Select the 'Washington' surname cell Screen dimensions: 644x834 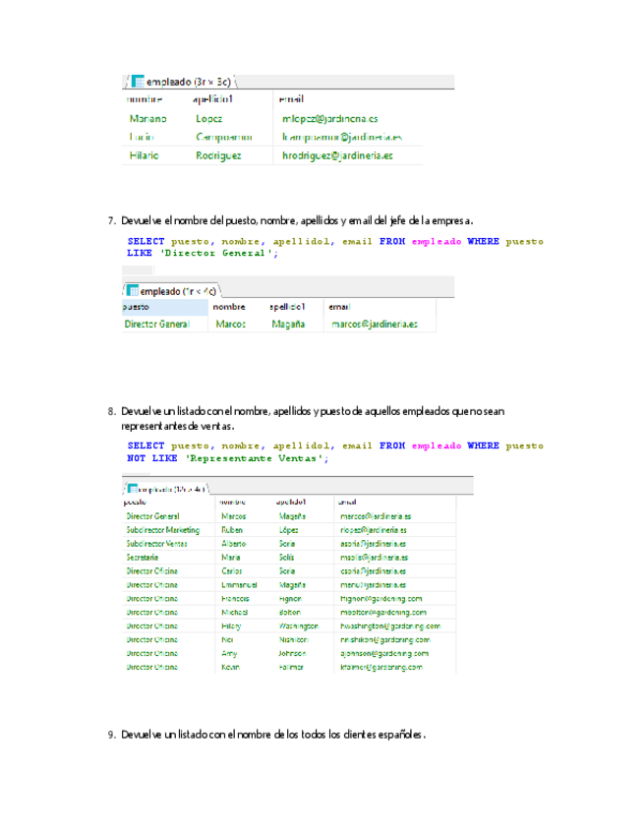tap(298, 626)
